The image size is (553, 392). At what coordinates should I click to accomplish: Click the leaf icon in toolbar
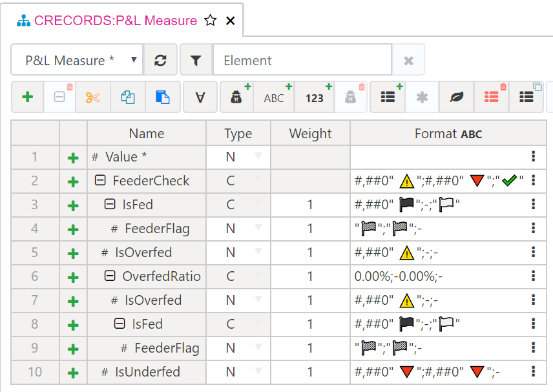coord(456,98)
